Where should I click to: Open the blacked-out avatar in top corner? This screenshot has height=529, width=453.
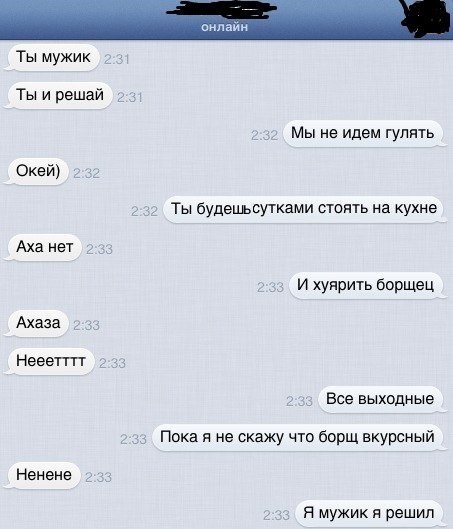(426, 17)
